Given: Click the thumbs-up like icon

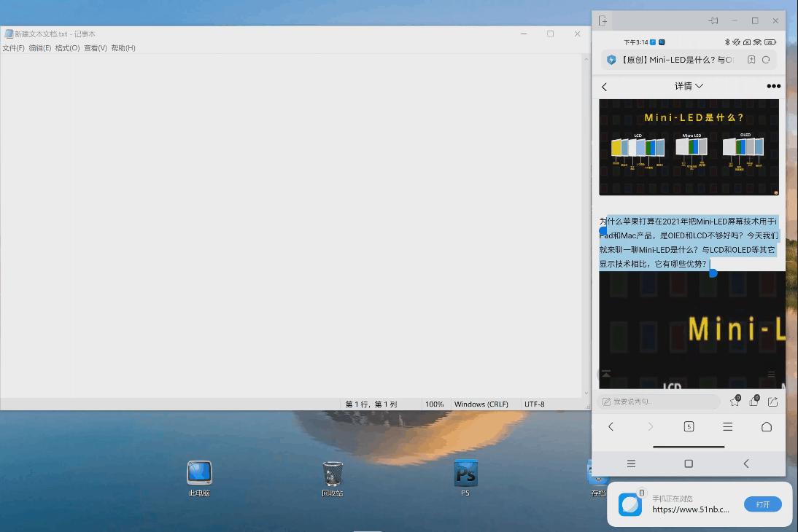Looking at the screenshot, I should pyautogui.click(x=754, y=402).
